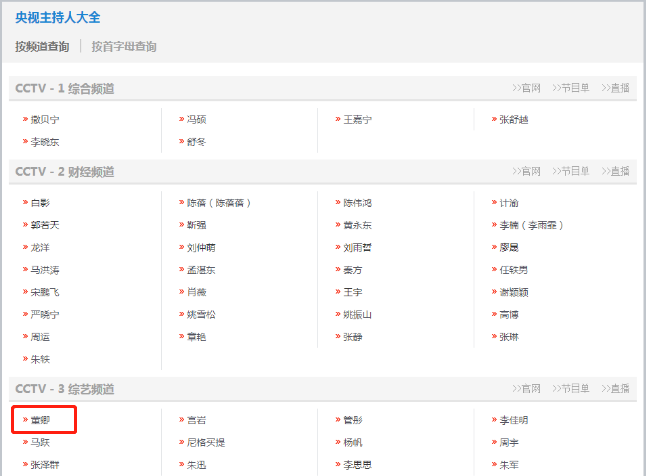Open host 王嘉宁's page

[x=358, y=120]
